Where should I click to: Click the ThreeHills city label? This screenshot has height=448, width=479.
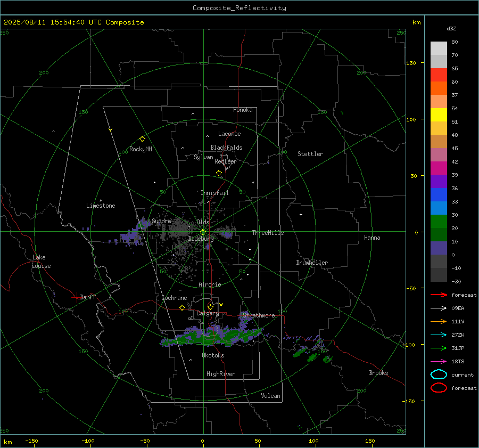[268, 233]
